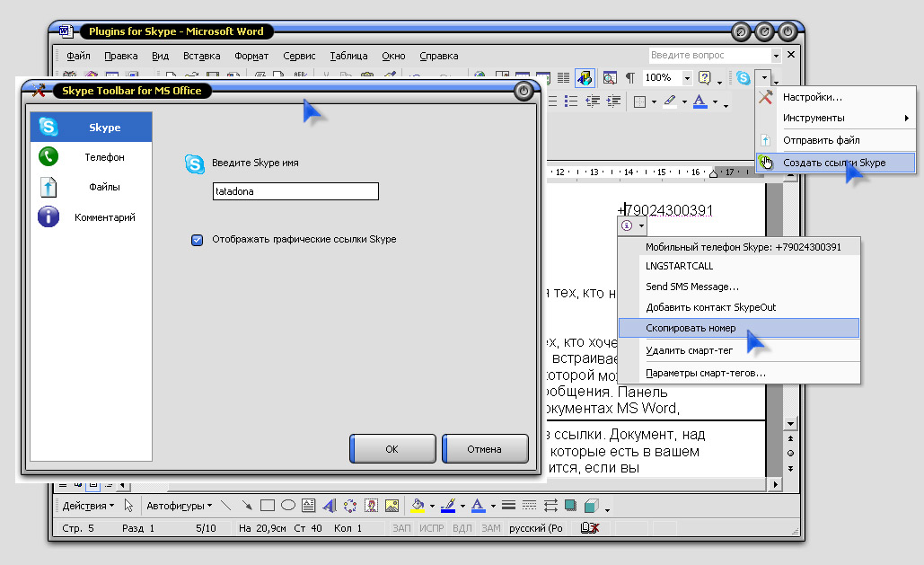Toggle Отображать графические ссылки Skype checkbox

pyautogui.click(x=197, y=240)
